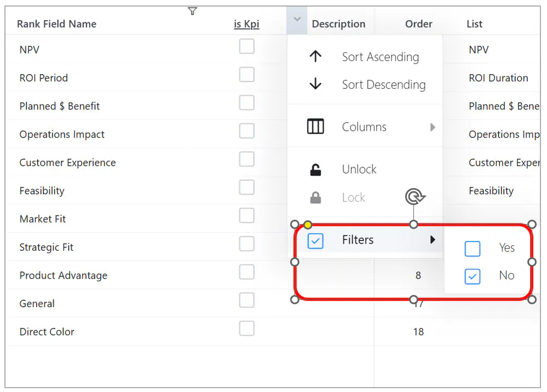Image resolution: width=547 pixels, height=392 pixels.
Task: Check the is Kpi box for General
Action: (247, 300)
